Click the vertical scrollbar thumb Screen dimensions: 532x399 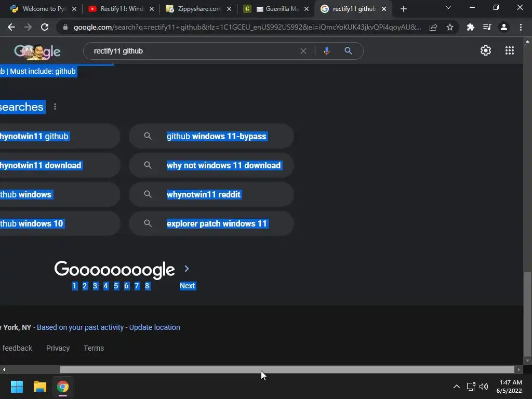tap(527, 314)
